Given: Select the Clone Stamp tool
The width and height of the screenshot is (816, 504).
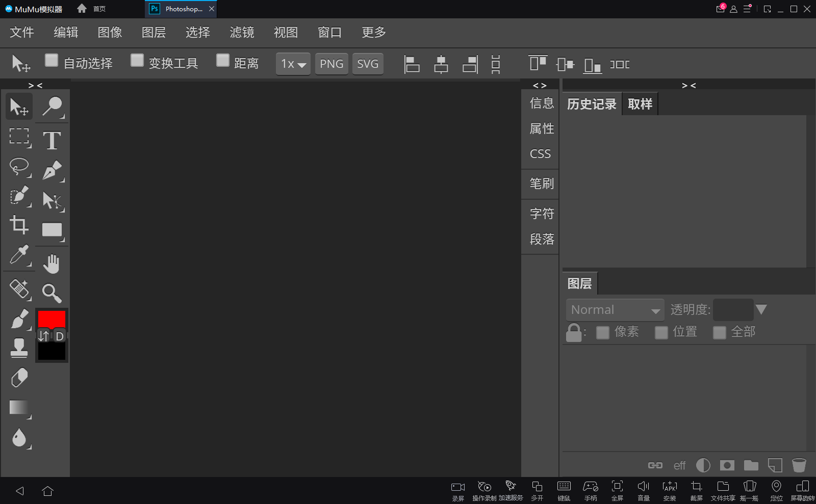Looking at the screenshot, I should [x=19, y=348].
